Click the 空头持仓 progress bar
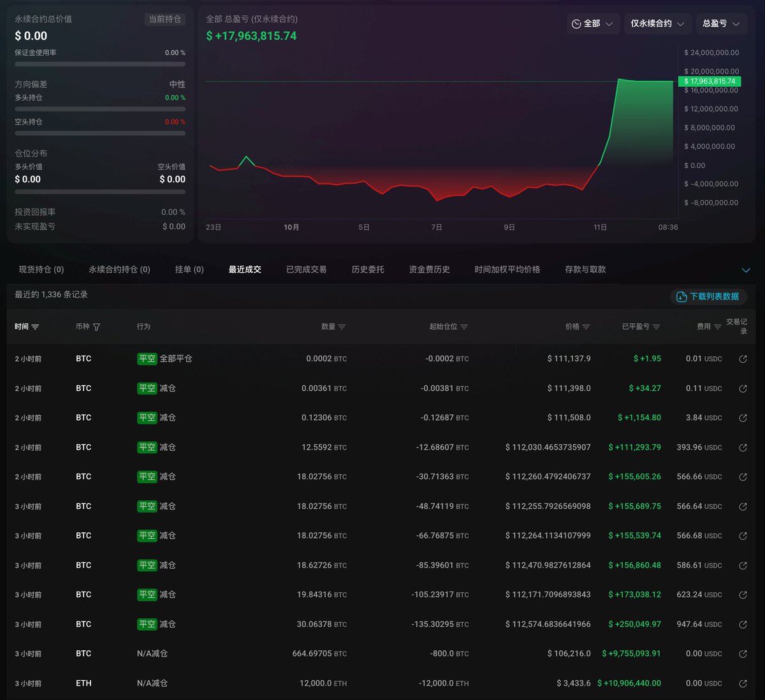 [x=100, y=133]
